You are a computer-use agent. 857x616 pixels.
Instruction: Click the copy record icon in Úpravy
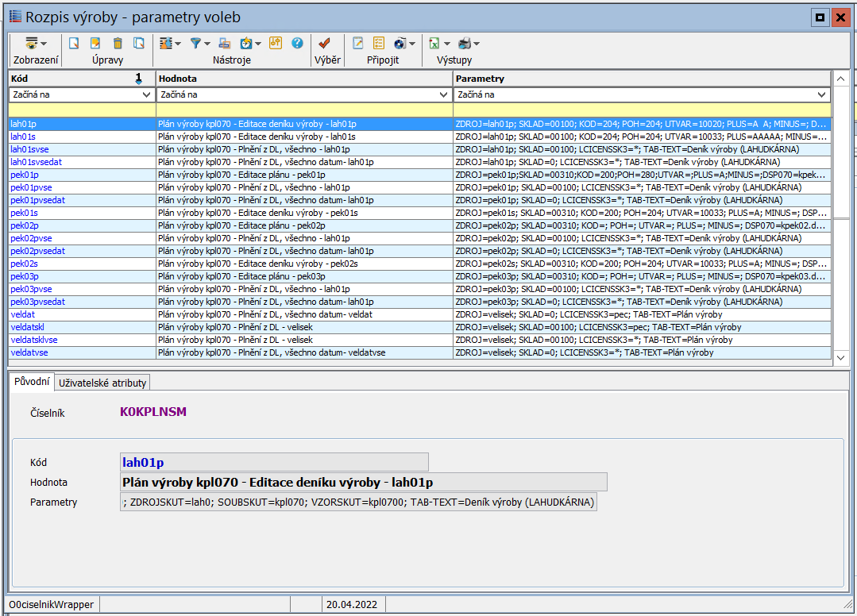[139, 44]
